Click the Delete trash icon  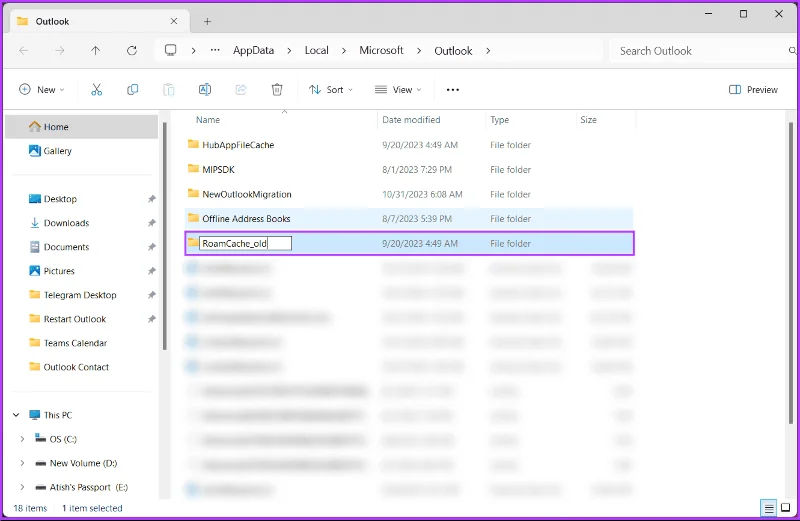277,90
